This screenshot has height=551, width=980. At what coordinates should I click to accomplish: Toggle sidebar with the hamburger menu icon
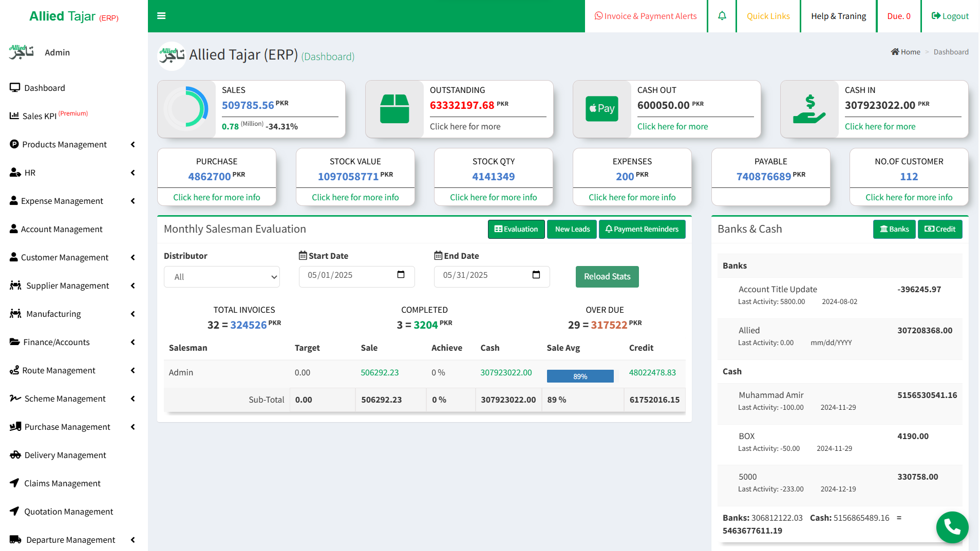click(x=161, y=16)
